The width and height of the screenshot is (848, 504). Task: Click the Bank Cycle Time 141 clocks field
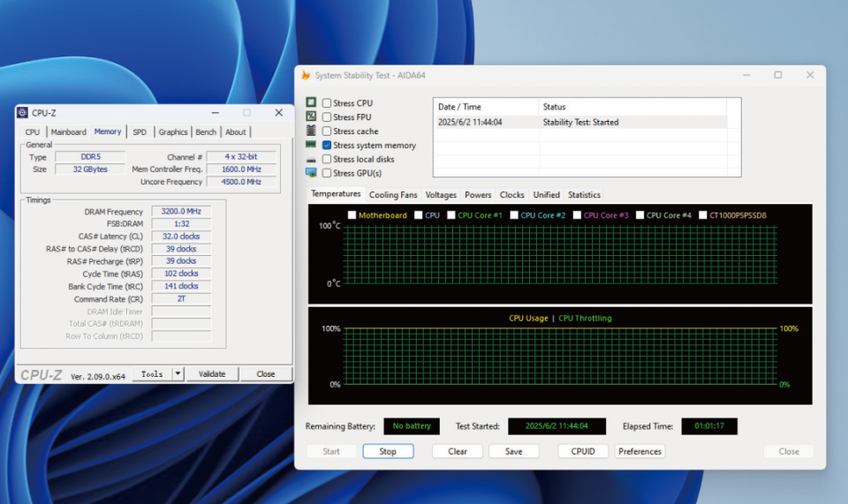181,286
